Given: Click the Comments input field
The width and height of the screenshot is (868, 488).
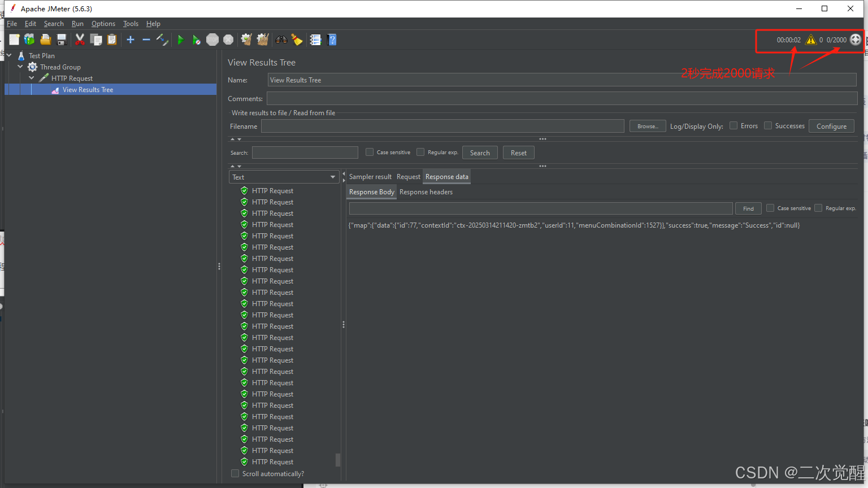Looking at the screenshot, I should tap(562, 98).
